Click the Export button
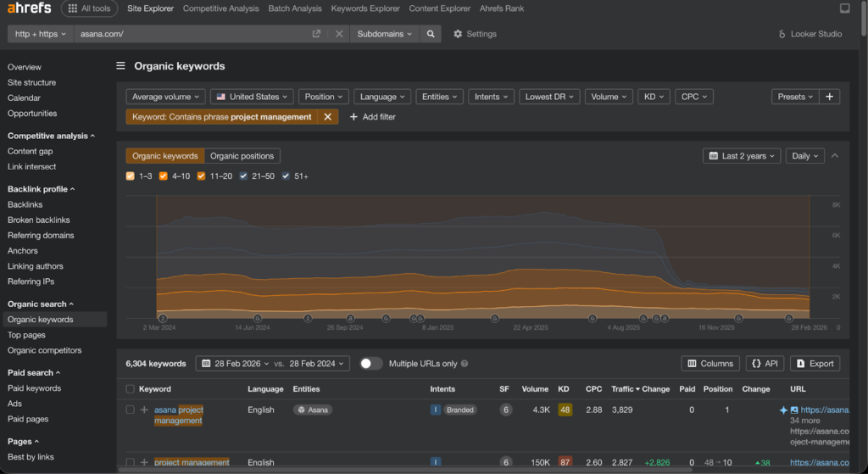This screenshot has width=868, height=474. pyautogui.click(x=815, y=364)
